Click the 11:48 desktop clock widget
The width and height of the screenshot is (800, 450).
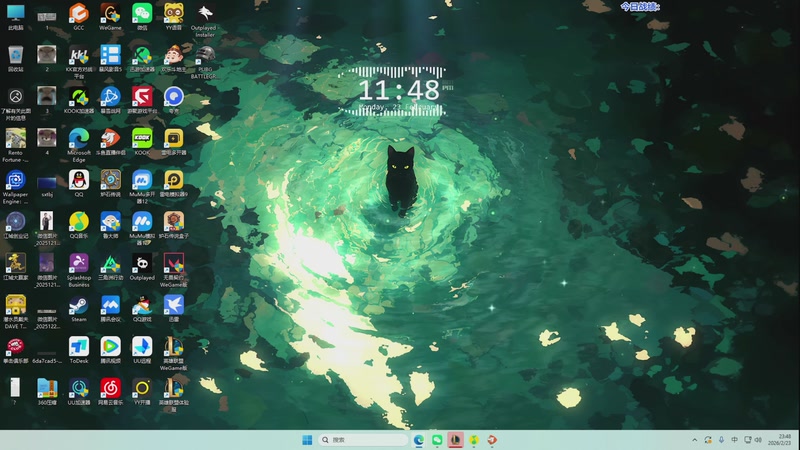[x=398, y=91]
